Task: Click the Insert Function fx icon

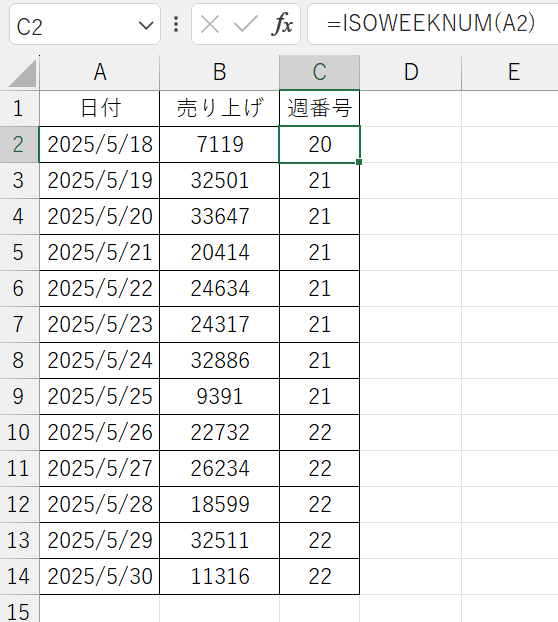Action: (x=282, y=24)
